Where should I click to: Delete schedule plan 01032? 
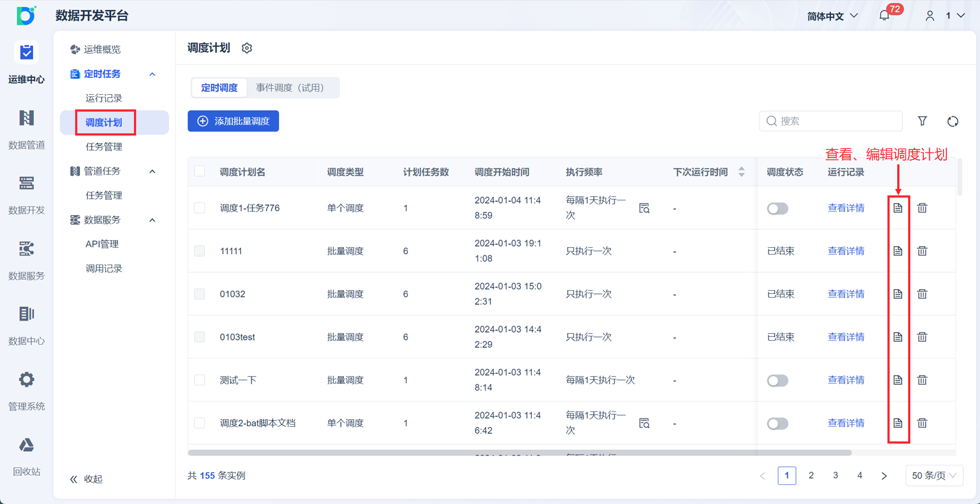click(x=922, y=294)
